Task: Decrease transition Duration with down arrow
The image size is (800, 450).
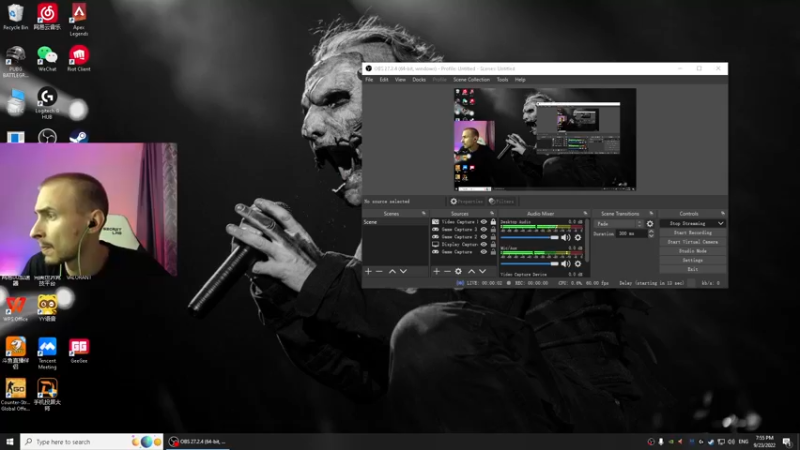Action: (651, 236)
